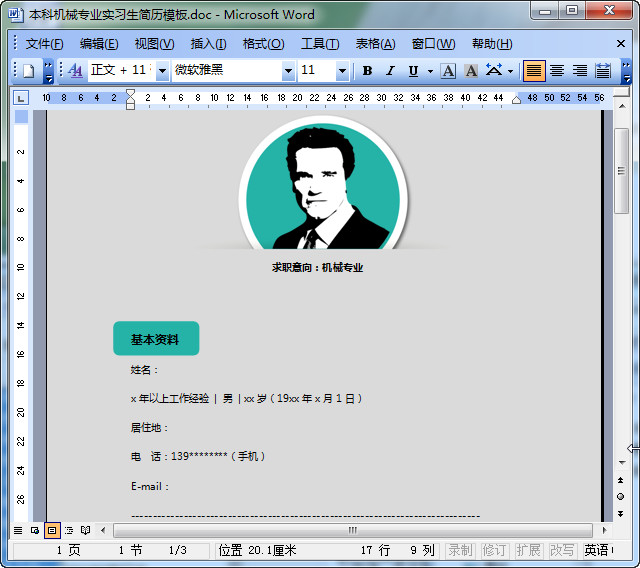This screenshot has width=640, height=568.
Task: Click the right indent marker on ruler
Action: click(x=516, y=100)
